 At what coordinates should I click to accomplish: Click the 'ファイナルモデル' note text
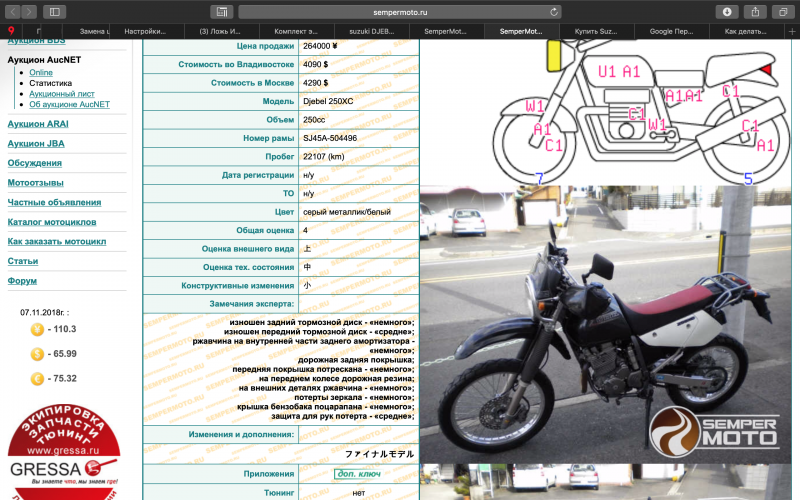tap(379, 454)
